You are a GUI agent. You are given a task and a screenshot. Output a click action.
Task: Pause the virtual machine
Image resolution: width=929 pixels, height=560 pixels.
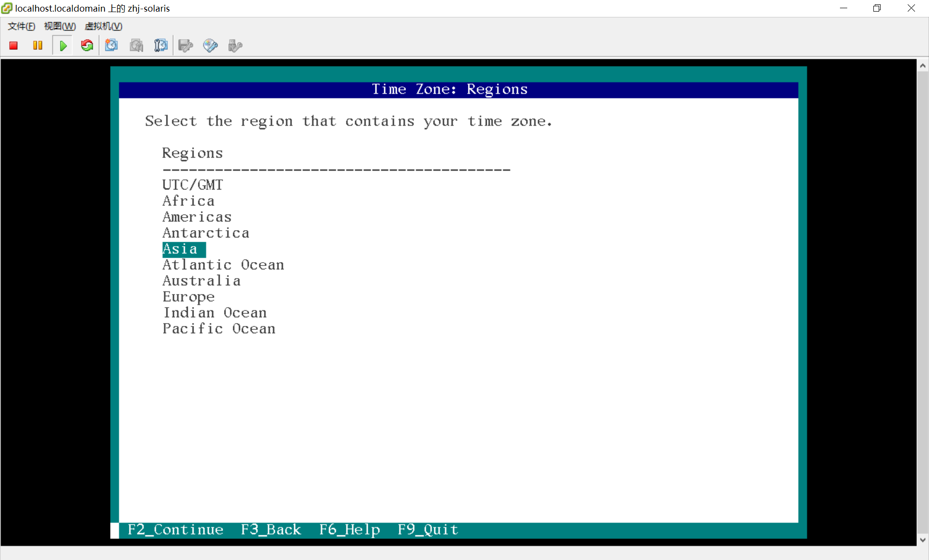pyautogui.click(x=38, y=45)
